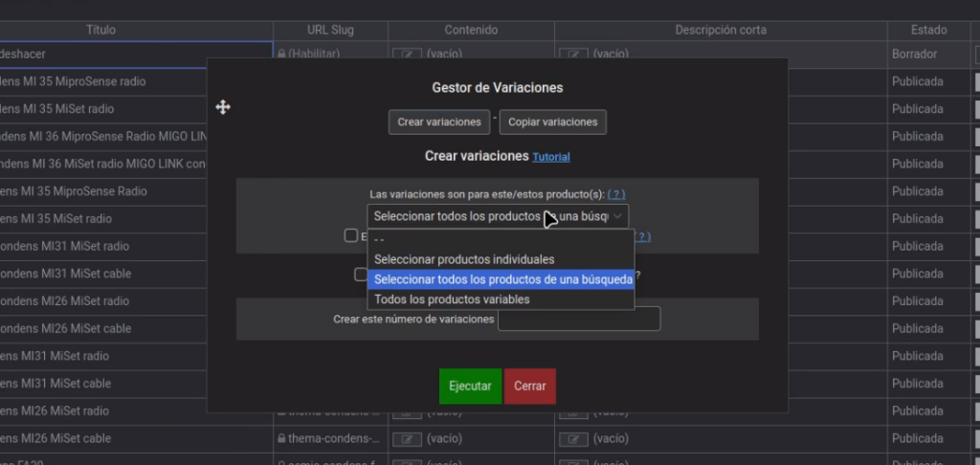Click Publicada status in MI 36 MiSet radio MIGO LINK row
Viewport: 980px width, 465px height.
coord(917,164)
